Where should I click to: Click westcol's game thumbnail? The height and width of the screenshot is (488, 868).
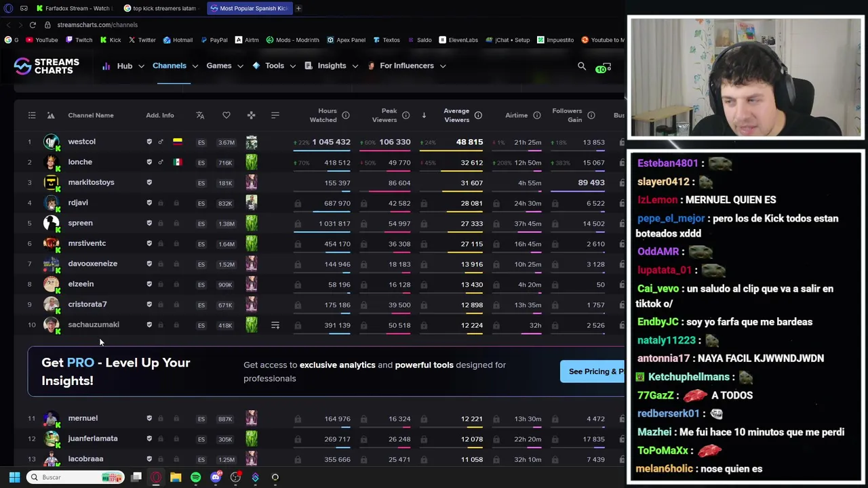252,142
